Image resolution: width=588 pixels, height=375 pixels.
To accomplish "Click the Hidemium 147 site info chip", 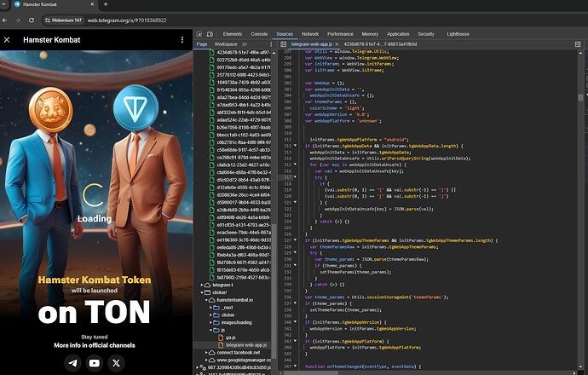I will (x=63, y=20).
